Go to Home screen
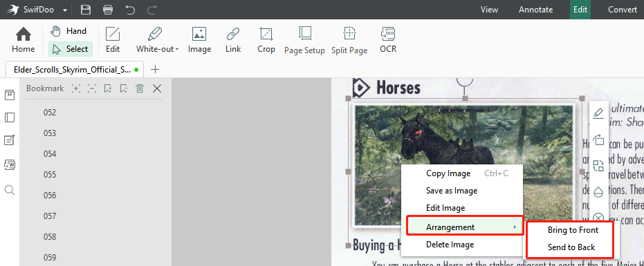Viewport: 644px width, 266px height. [x=23, y=40]
